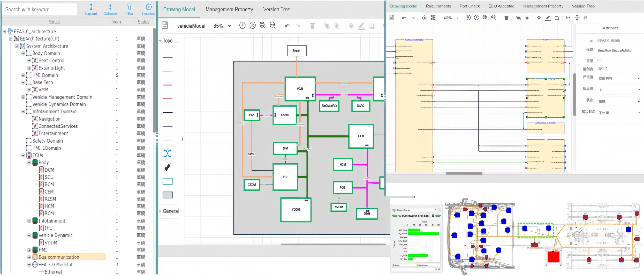Collapse the Body Domain tree node
The width and height of the screenshot is (644, 276).
pos(23,53)
